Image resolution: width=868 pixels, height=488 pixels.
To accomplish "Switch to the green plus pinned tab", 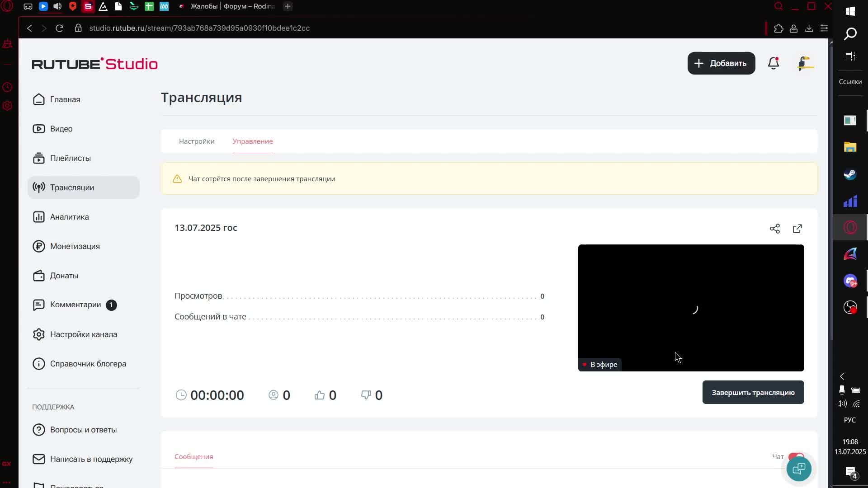I will tap(149, 6).
